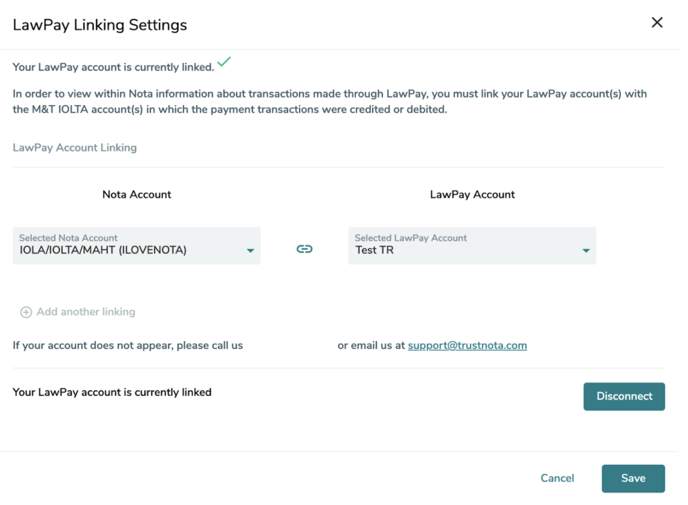Click the linked status text beside Disconnect
Viewport: 688px width, 505px height.
click(112, 393)
